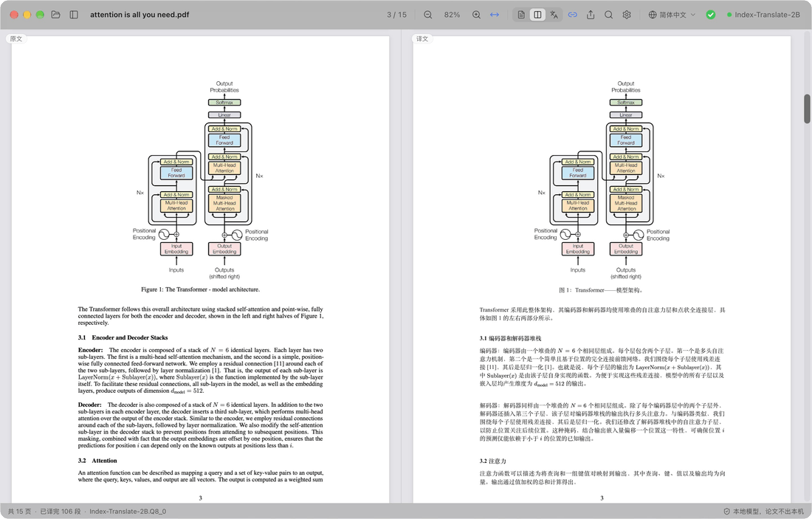Click the Transformer diagram in the original pane
The image size is (812, 519).
tap(200, 179)
